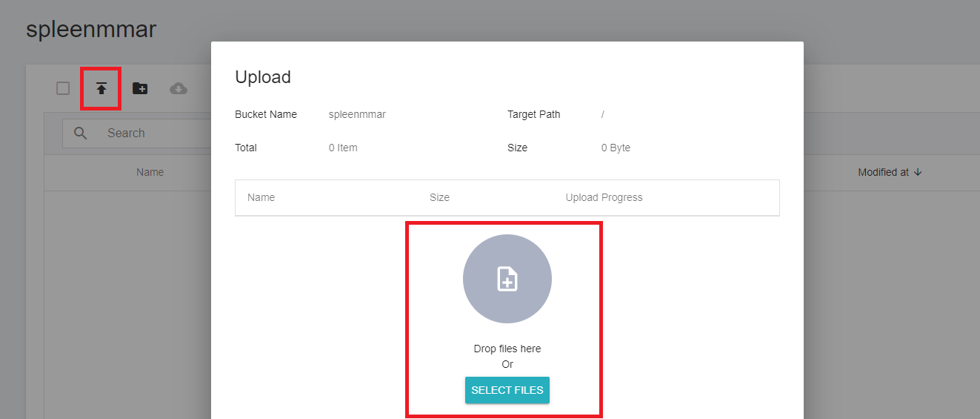Screen dimensions: 980x419
Task: Click the cloud download icon
Action: pyautogui.click(x=179, y=89)
